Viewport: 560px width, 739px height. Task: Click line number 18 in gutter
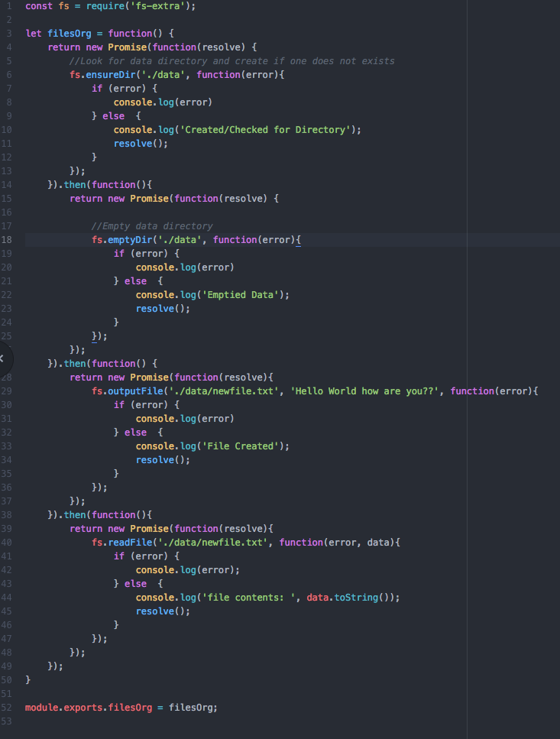7,240
